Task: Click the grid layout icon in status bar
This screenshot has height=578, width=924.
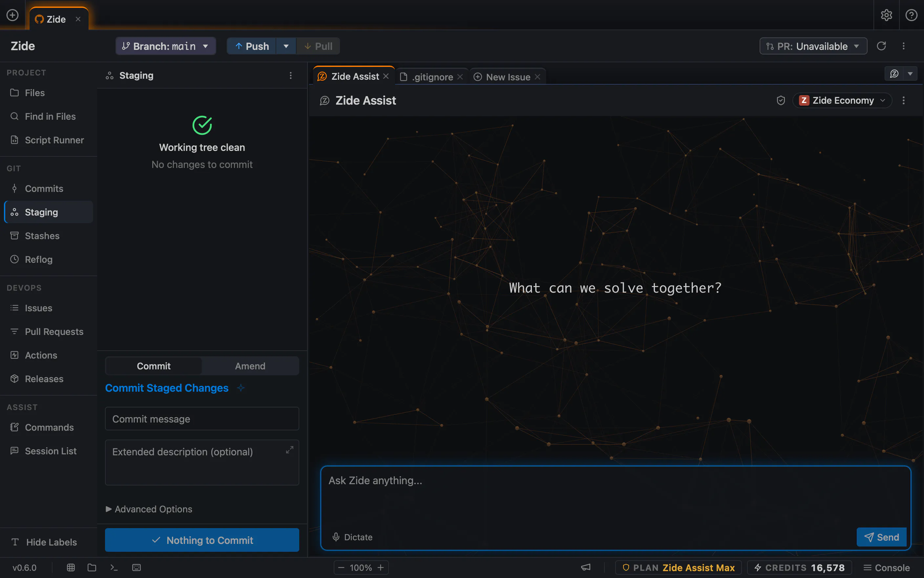Action: [71, 567]
